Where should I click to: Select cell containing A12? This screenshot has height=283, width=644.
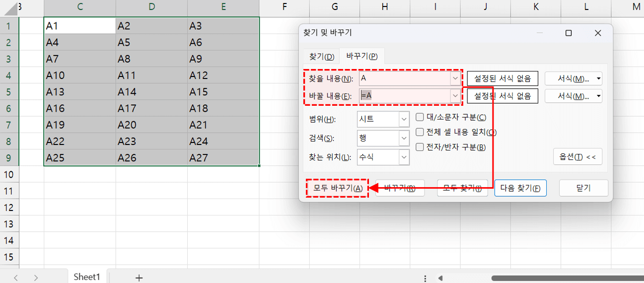(x=223, y=75)
